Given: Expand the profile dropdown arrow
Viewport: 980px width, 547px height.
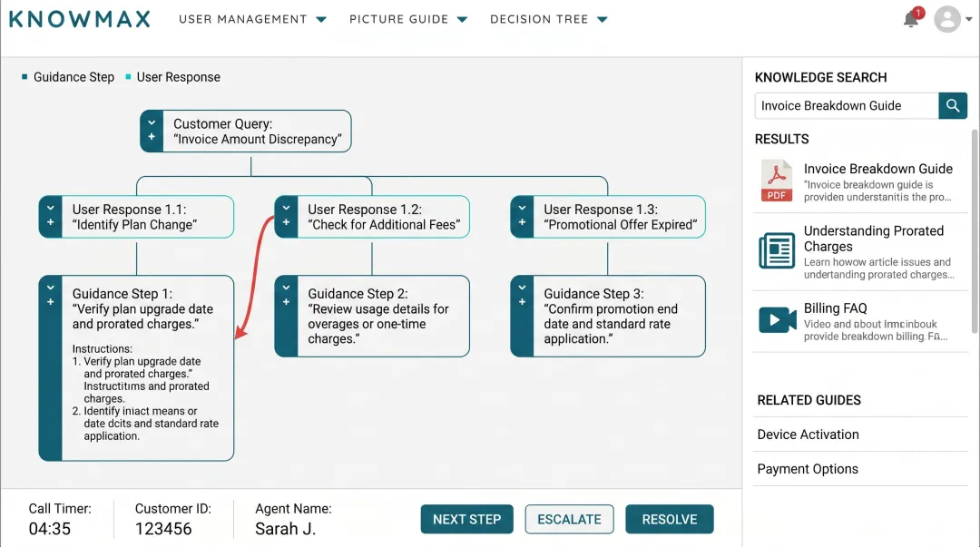Looking at the screenshot, I should [969, 19].
